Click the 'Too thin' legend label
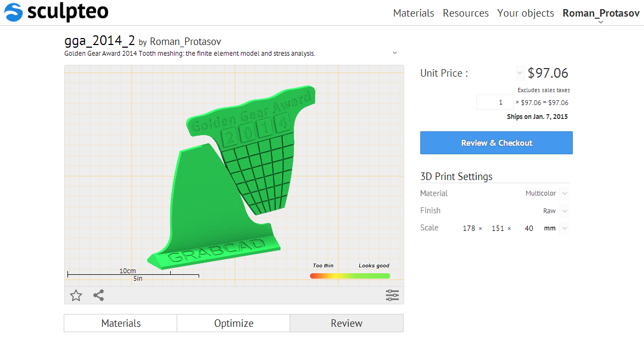Image resolution: width=644 pixels, height=337 pixels. coord(323,266)
